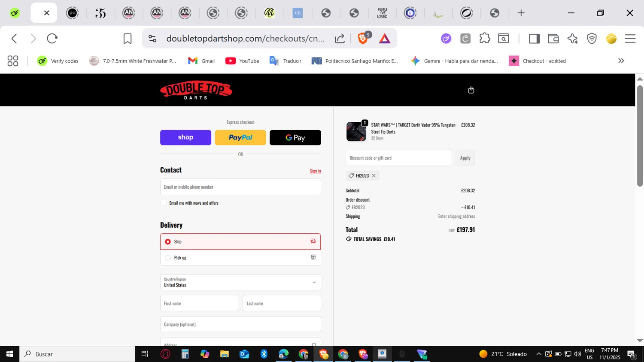Pay with PayPal button
The height and width of the screenshot is (362, 644).
[x=240, y=138]
